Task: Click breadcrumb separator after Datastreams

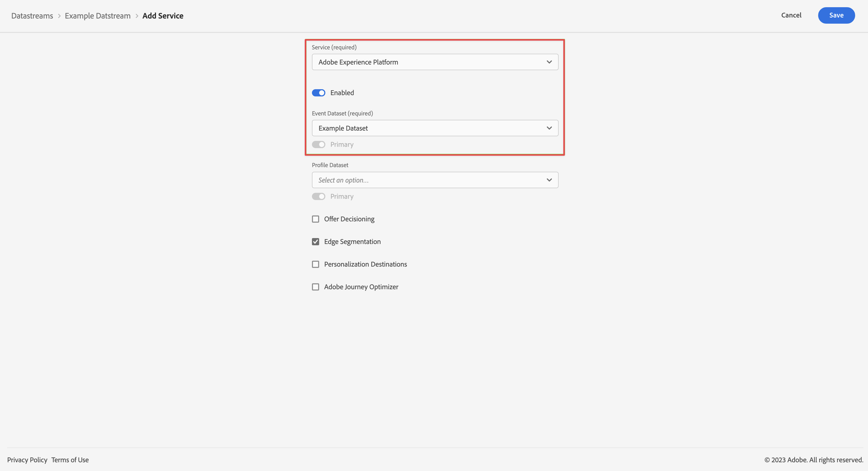Action: coord(59,16)
